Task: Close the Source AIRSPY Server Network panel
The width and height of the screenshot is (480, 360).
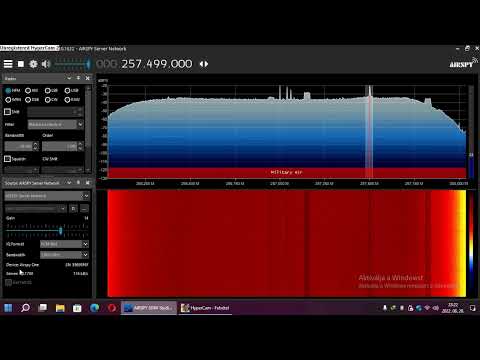Action: 88,183
